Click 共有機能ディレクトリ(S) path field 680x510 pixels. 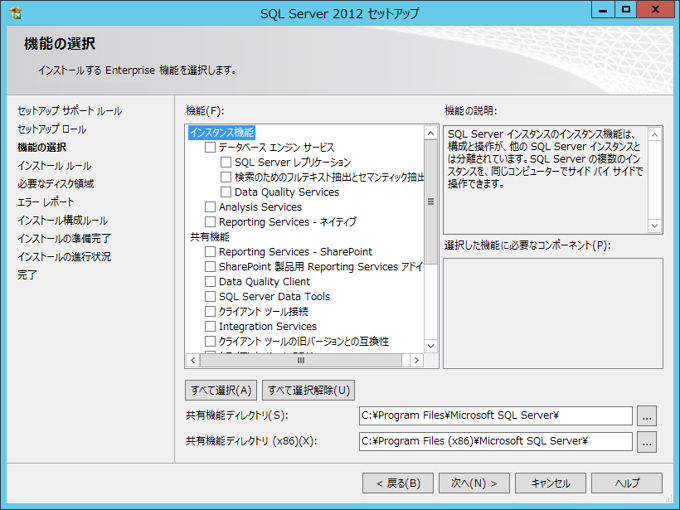tap(496, 415)
